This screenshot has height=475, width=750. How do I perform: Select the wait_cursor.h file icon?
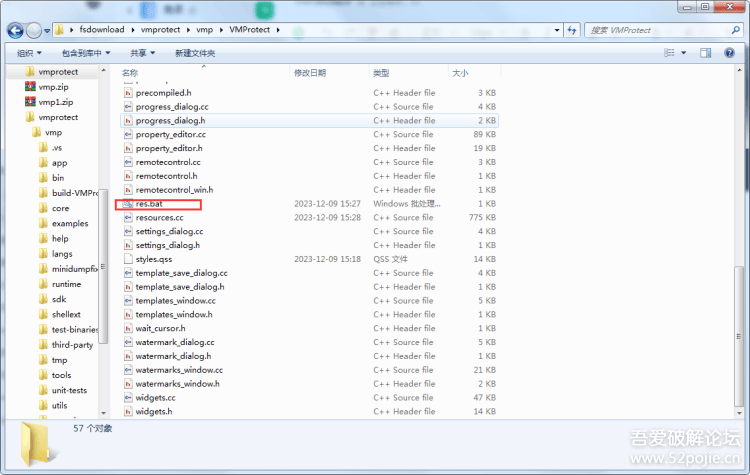click(128, 329)
